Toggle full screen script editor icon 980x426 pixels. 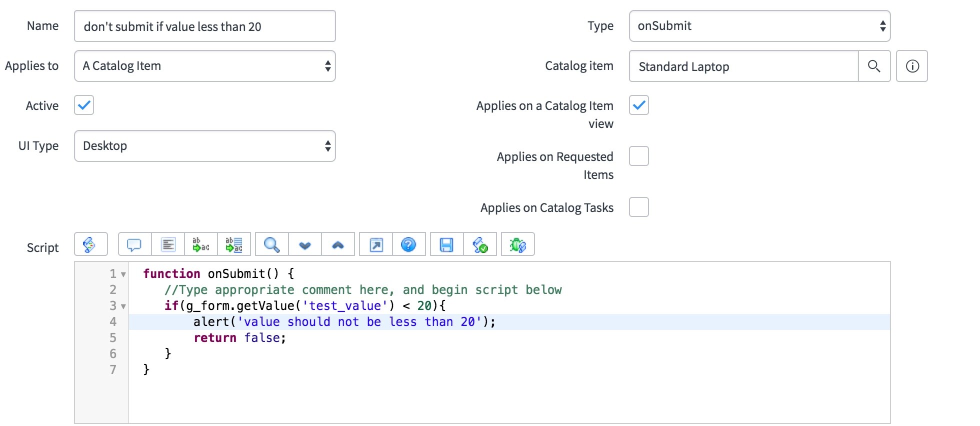point(376,244)
